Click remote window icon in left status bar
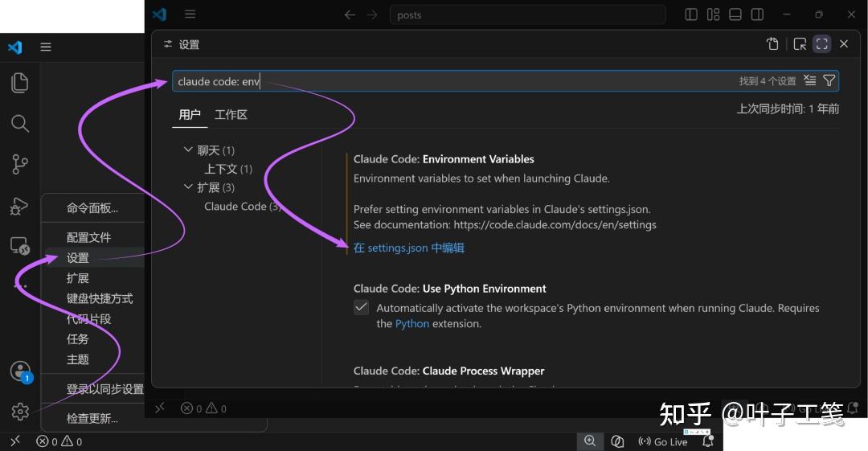The height and width of the screenshot is (451, 868). click(15, 441)
